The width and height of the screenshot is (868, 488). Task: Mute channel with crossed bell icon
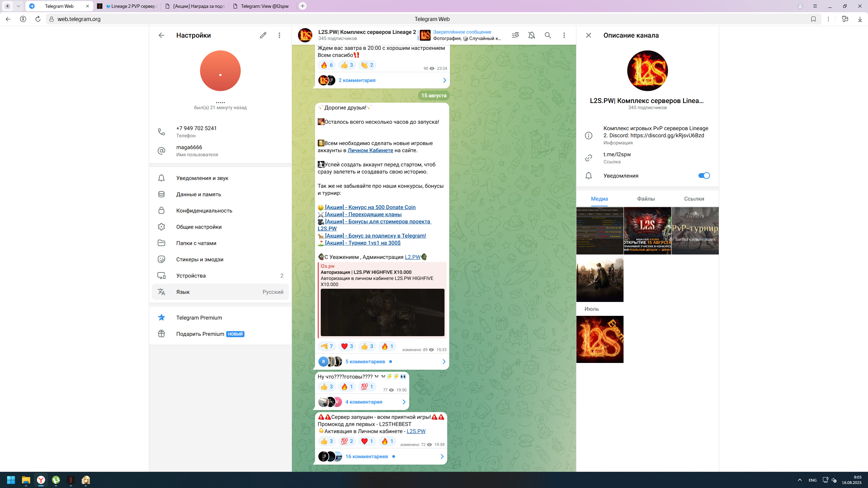tap(532, 35)
